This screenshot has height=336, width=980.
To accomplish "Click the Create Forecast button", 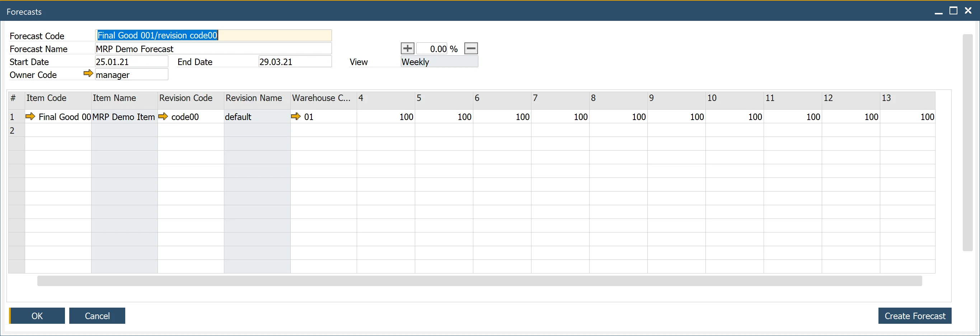I will click(x=914, y=316).
